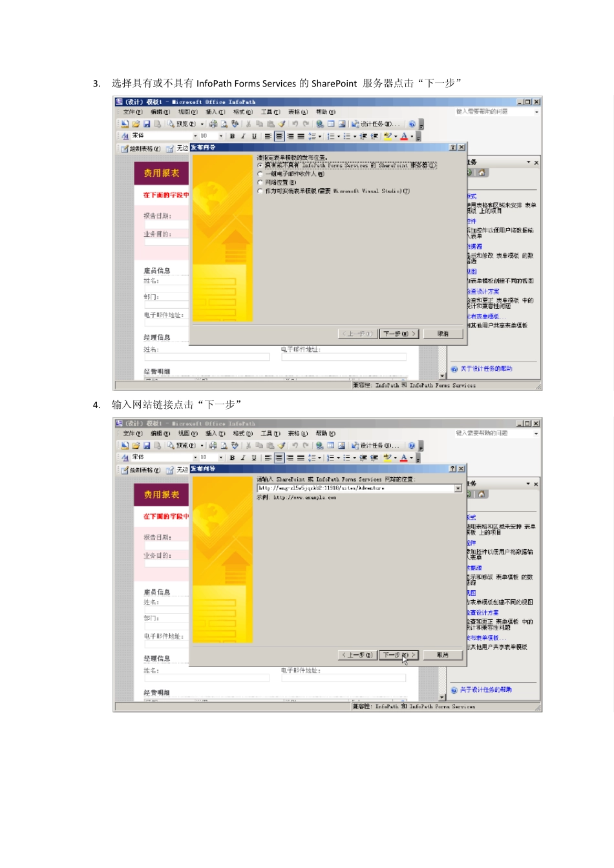Click 绘制表格 toolbar button in upper screenshot

141,149
